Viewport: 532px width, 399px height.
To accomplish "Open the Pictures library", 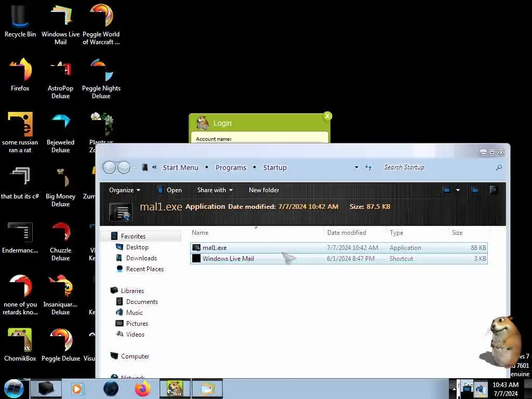I will [x=132, y=323].
